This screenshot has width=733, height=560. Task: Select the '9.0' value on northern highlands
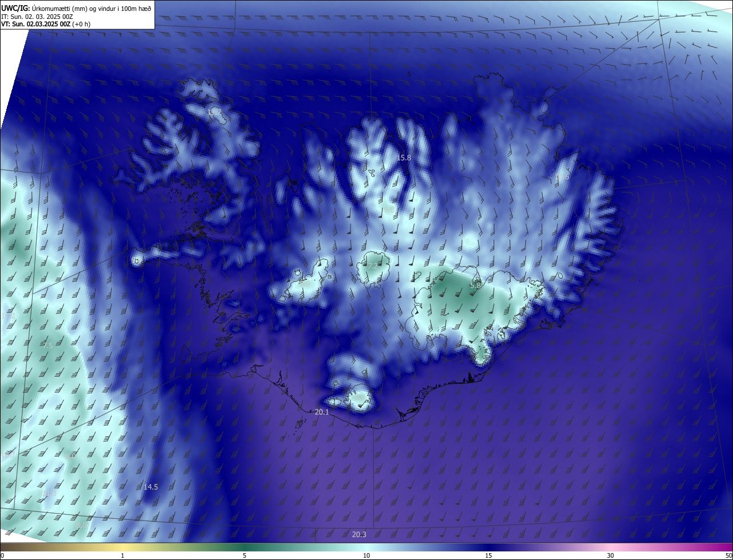[x=388, y=210]
